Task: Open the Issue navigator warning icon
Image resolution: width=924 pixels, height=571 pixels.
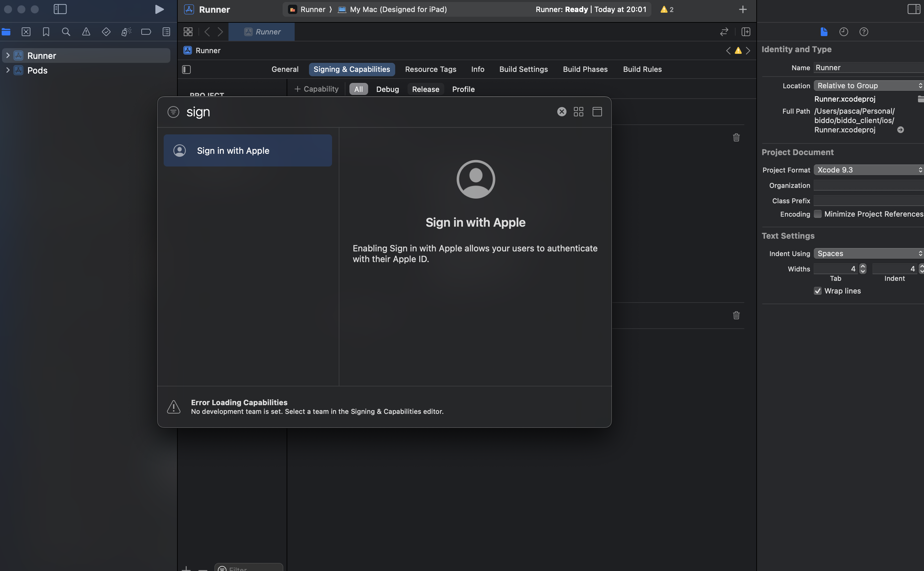Action: [x=86, y=32]
